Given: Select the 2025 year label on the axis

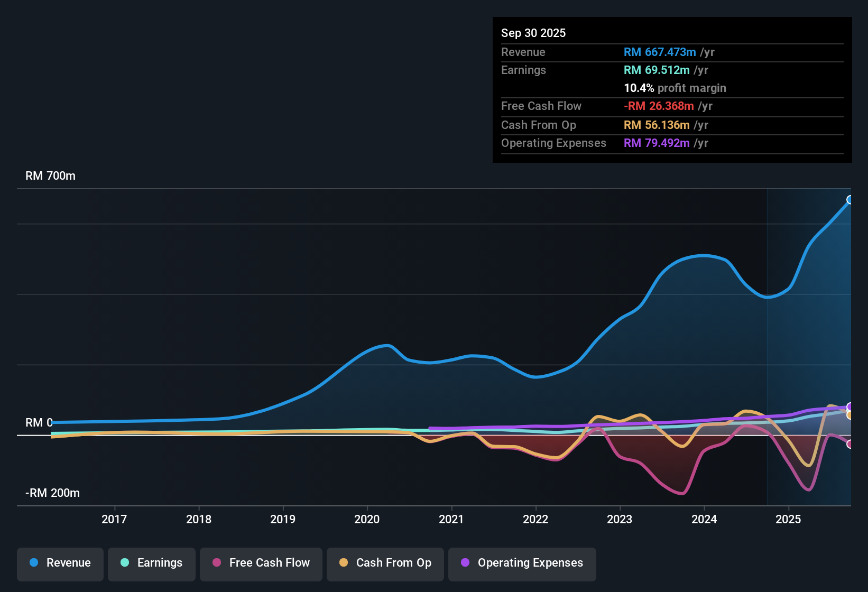Looking at the screenshot, I should tap(789, 520).
